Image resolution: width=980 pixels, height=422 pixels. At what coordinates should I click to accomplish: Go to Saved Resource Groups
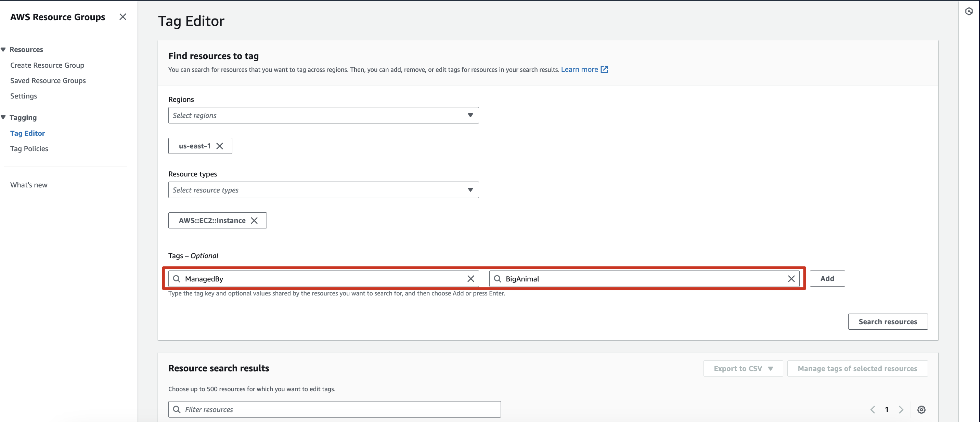tap(48, 81)
